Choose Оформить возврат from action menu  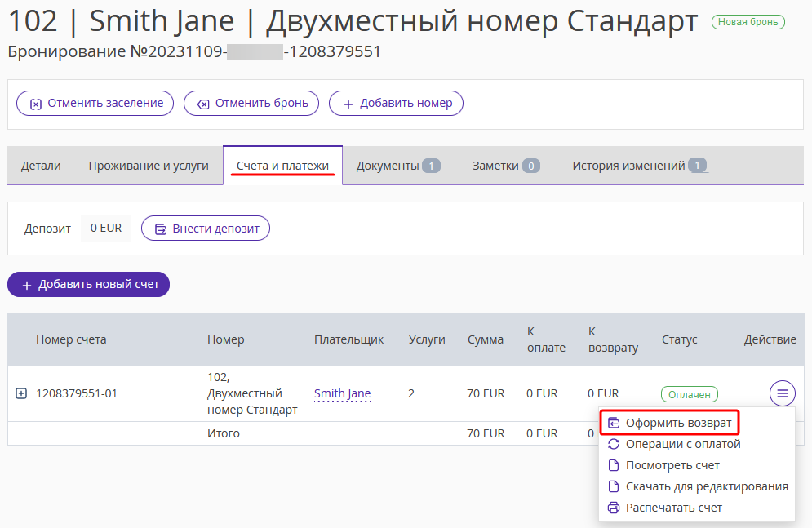[x=669, y=423]
